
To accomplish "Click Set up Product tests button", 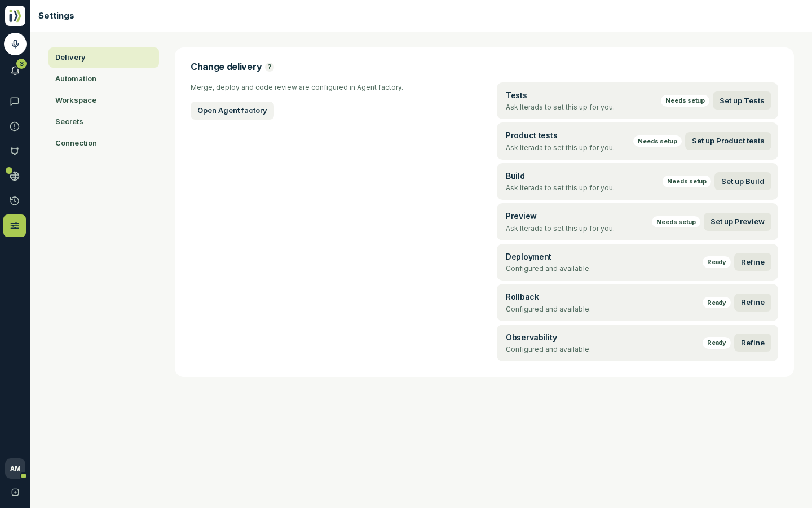I will click(728, 141).
